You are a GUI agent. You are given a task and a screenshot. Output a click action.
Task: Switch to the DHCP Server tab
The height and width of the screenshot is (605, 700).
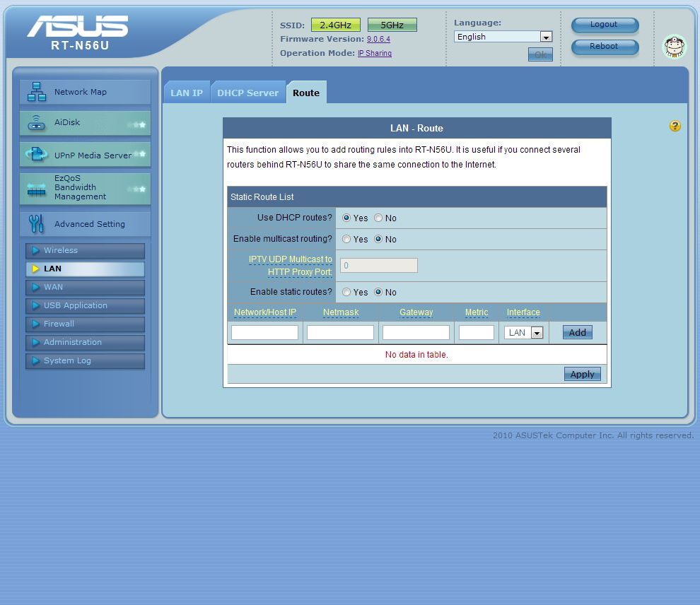[247, 93]
